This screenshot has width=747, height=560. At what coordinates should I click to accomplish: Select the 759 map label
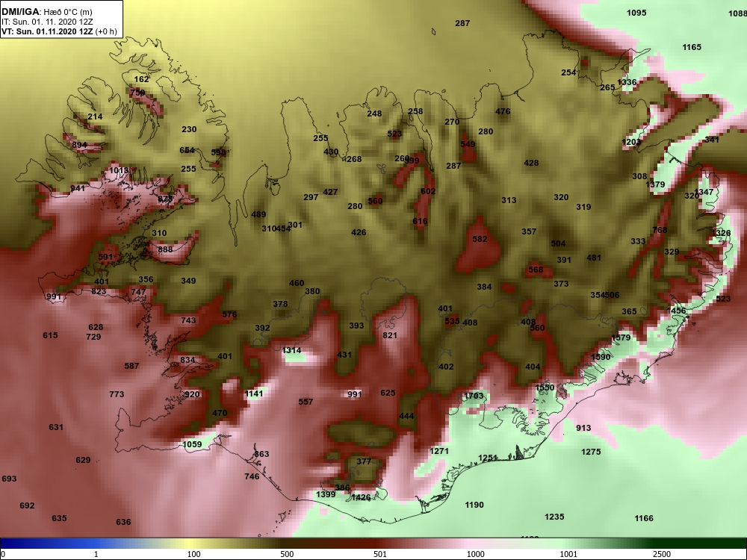[137, 93]
